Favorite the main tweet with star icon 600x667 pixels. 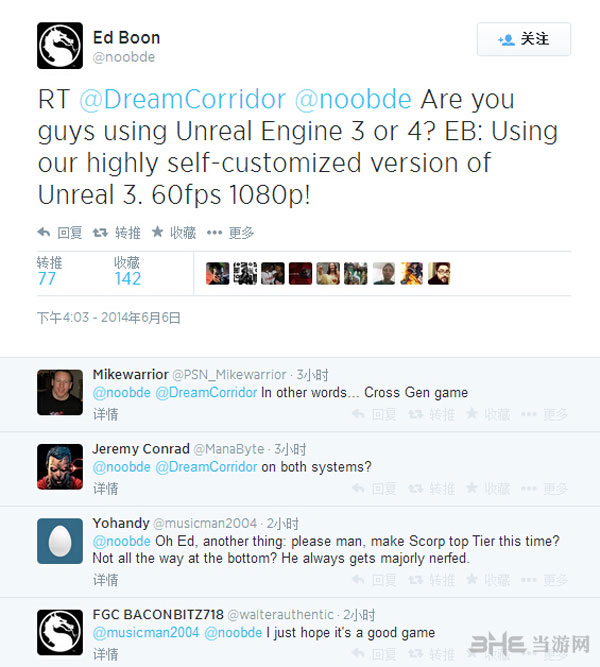point(157,232)
